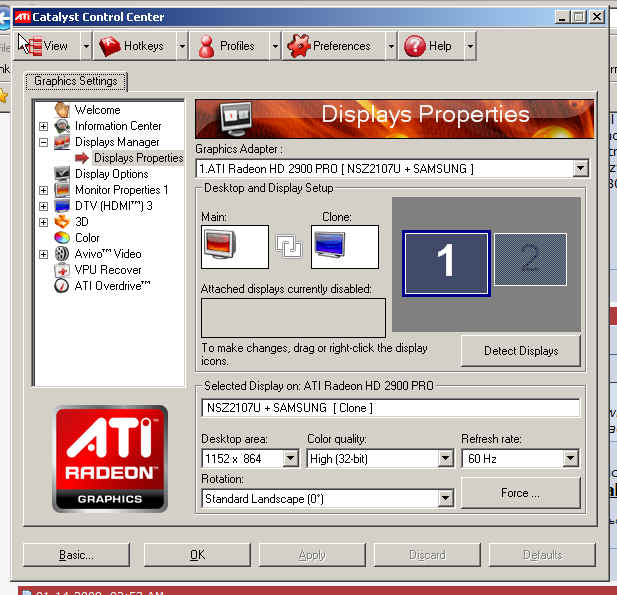Open the Refresh rate dropdown
Viewport: 617px width, 595px height.
pyautogui.click(x=570, y=458)
